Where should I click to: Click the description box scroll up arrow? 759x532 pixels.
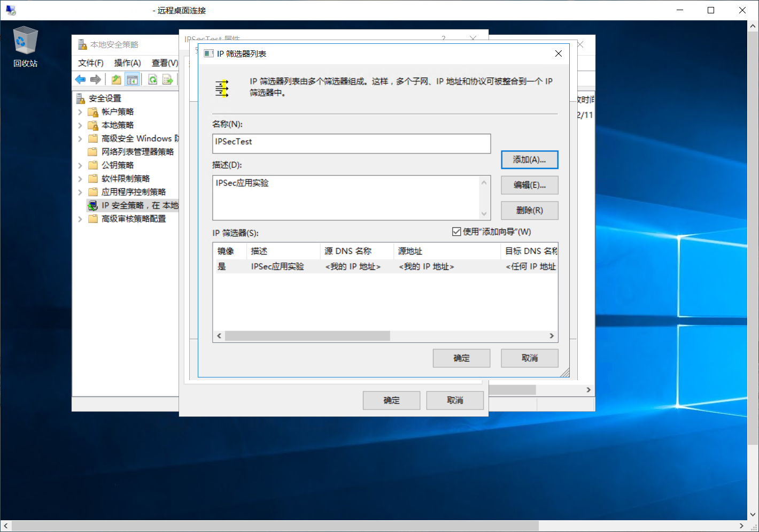click(484, 182)
